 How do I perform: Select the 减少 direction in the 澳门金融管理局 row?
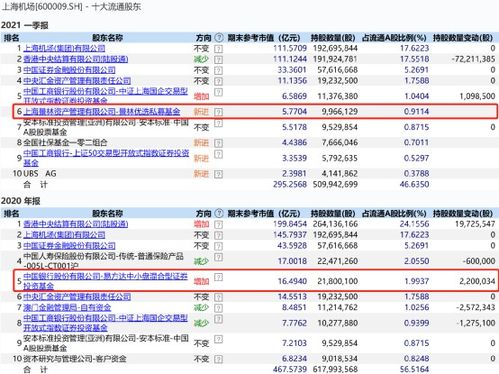click(x=201, y=307)
